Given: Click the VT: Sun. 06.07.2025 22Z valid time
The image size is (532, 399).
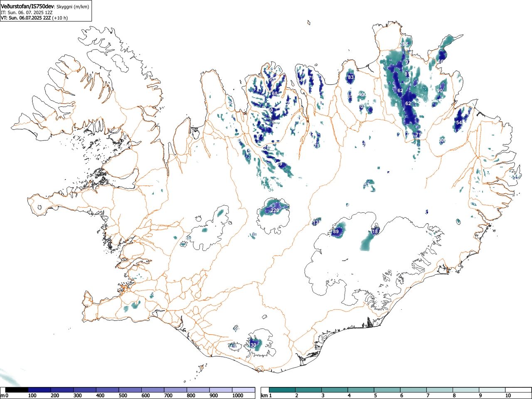Looking at the screenshot, I should [26, 18].
